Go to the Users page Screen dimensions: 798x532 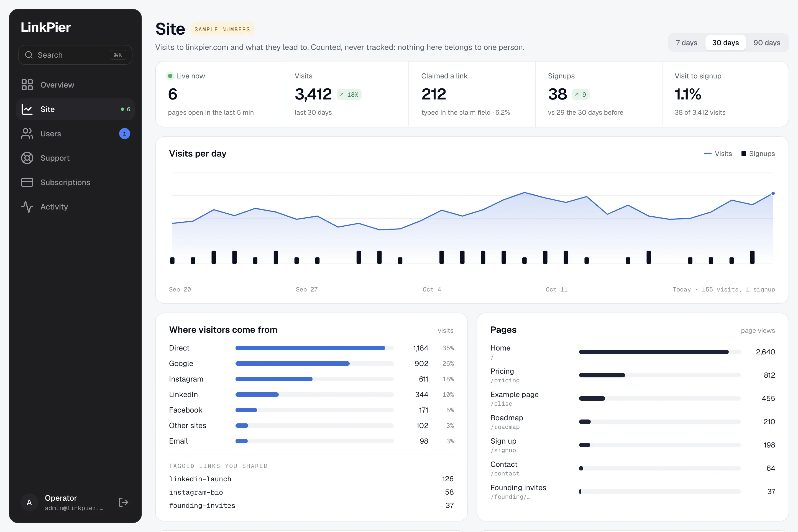[75, 134]
